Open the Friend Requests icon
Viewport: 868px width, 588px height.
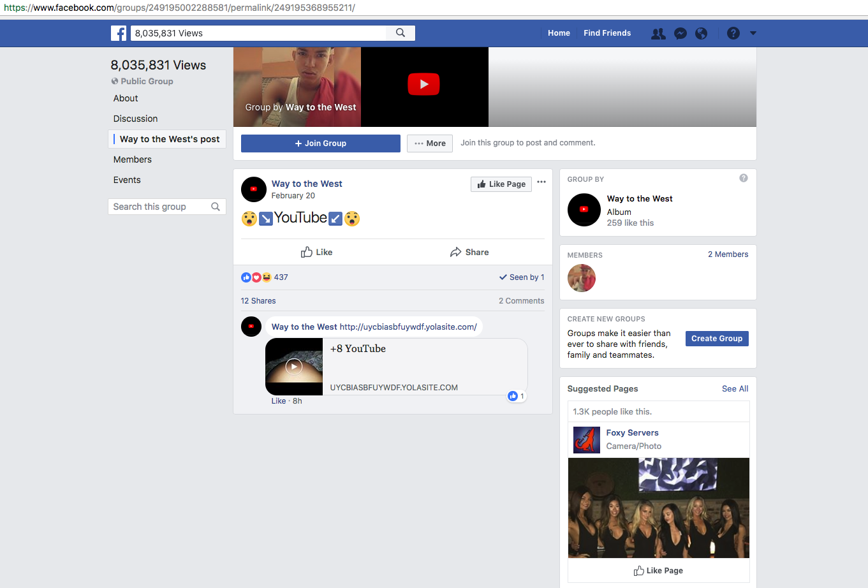(658, 34)
